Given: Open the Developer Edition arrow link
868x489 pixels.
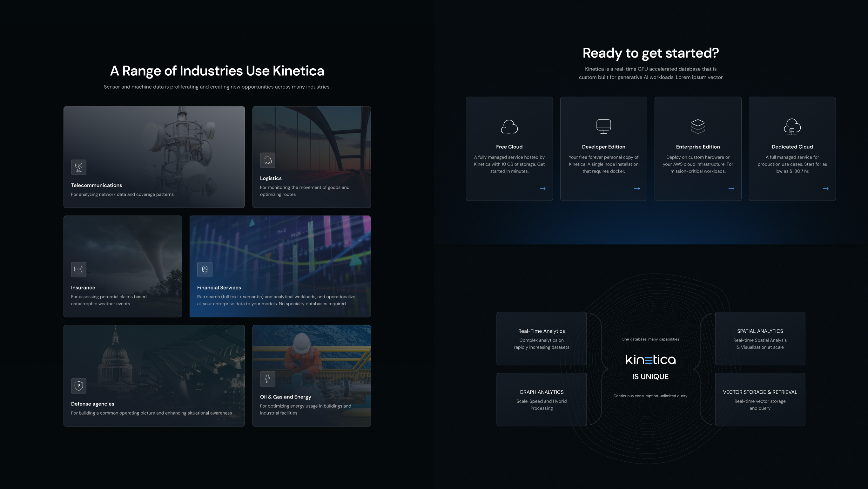Looking at the screenshot, I should click(637, 188).
